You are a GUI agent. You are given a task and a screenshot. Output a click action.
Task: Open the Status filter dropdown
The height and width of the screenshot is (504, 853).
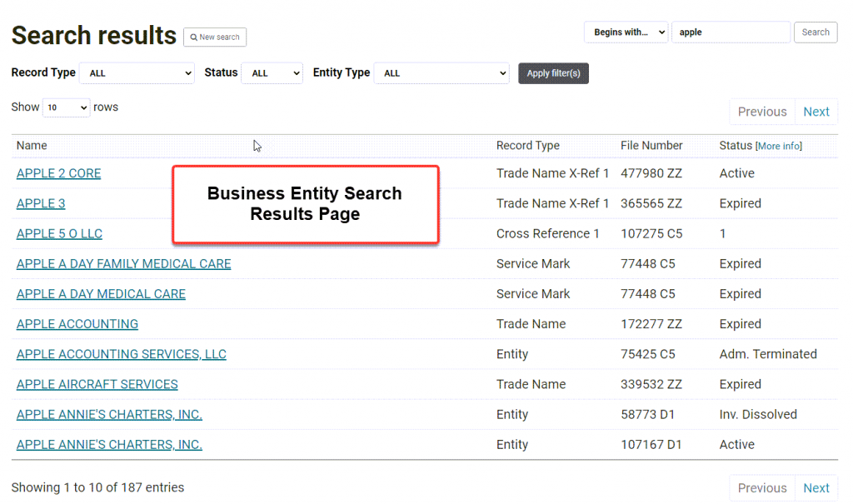pyautogui.click(x=272, y=73)
